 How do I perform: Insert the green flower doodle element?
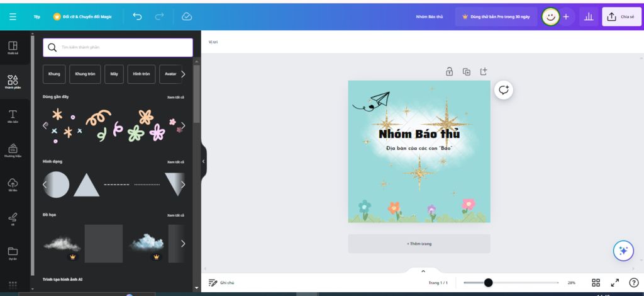pos(136,134)
